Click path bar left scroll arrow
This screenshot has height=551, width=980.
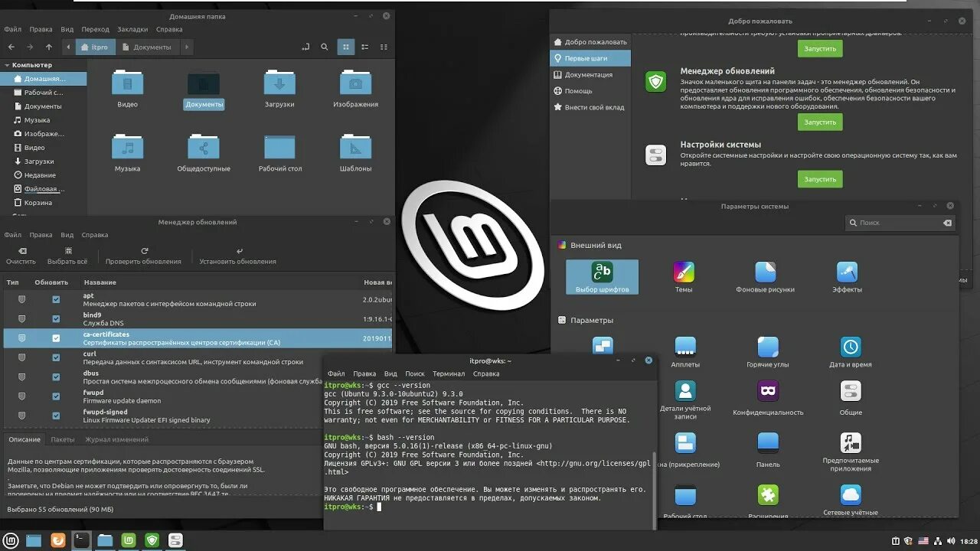coord(67,47)
